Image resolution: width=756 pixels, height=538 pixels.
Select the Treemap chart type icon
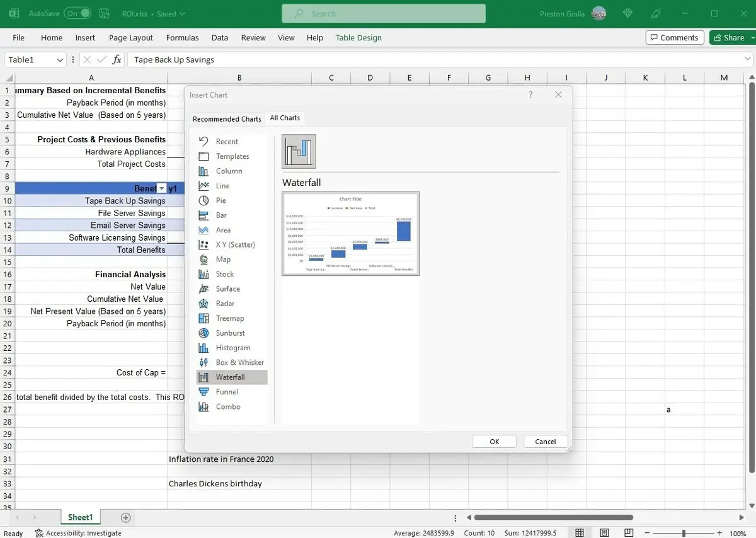point(203,318)
